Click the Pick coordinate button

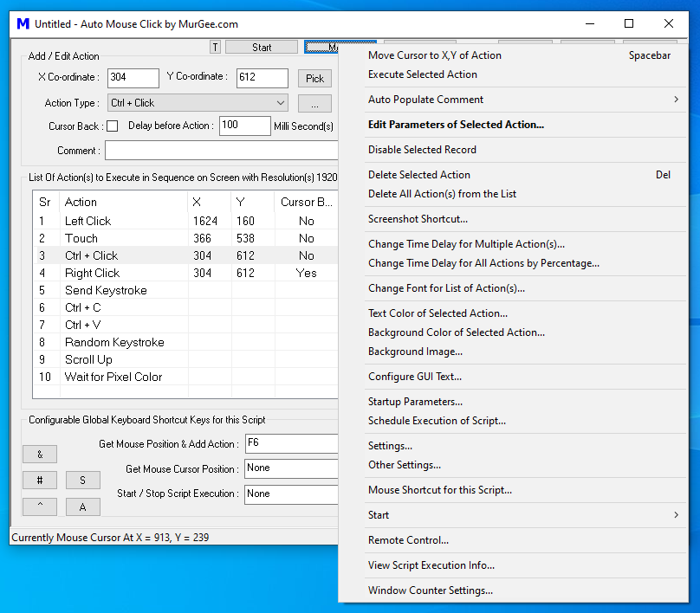[x=314, y=79]
